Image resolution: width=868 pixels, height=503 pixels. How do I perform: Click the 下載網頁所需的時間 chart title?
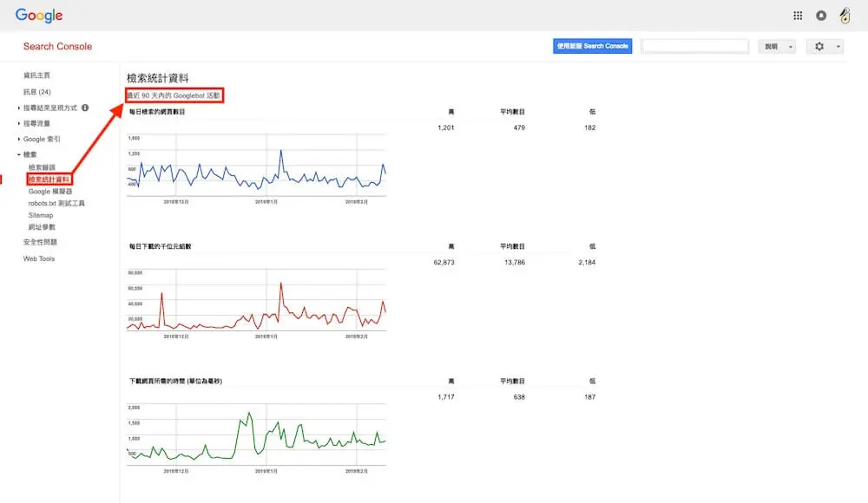coord(175,382)
